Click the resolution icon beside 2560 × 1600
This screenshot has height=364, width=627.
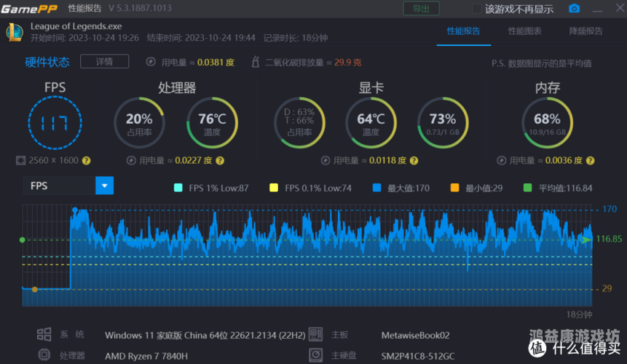click(x=20, y=161)
